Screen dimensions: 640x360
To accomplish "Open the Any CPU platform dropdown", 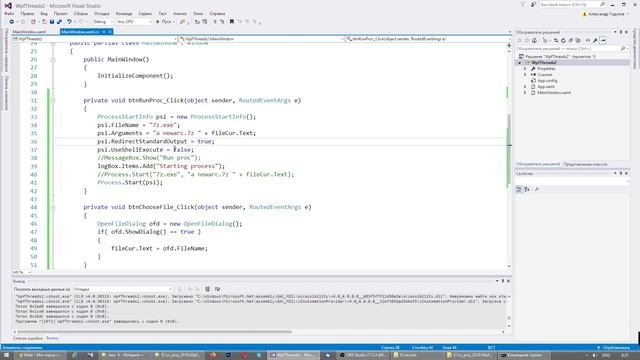I will click(134, 22).
